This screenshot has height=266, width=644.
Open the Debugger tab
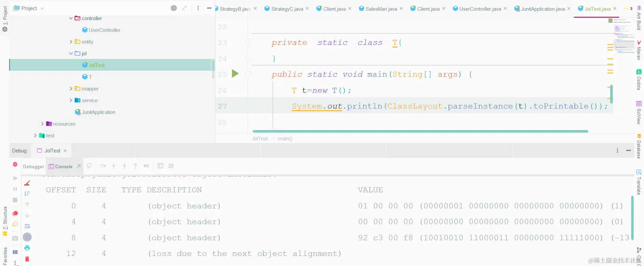point(34,167)
